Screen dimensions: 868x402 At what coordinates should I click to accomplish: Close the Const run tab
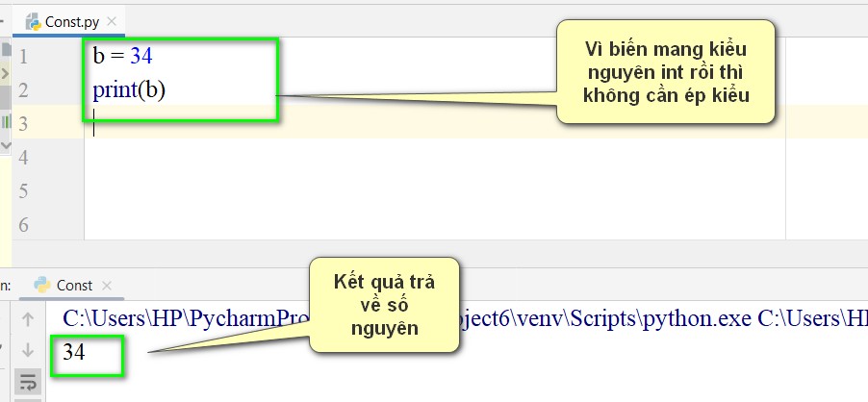coord(107,286)
